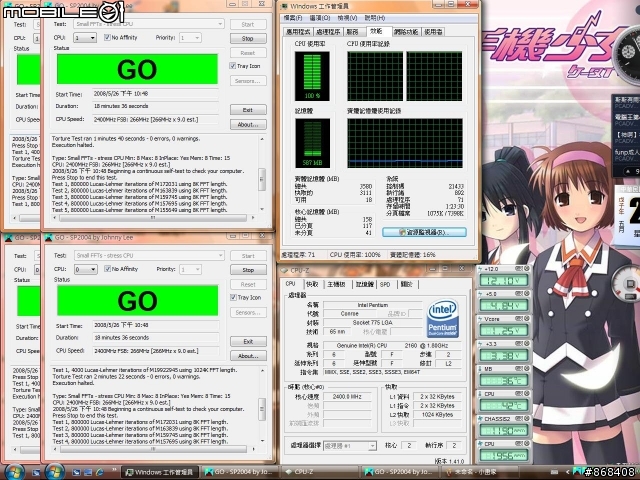Click Exit in lower SP2004 window
Screen dimensions: 640x480
tap(248, 341)
